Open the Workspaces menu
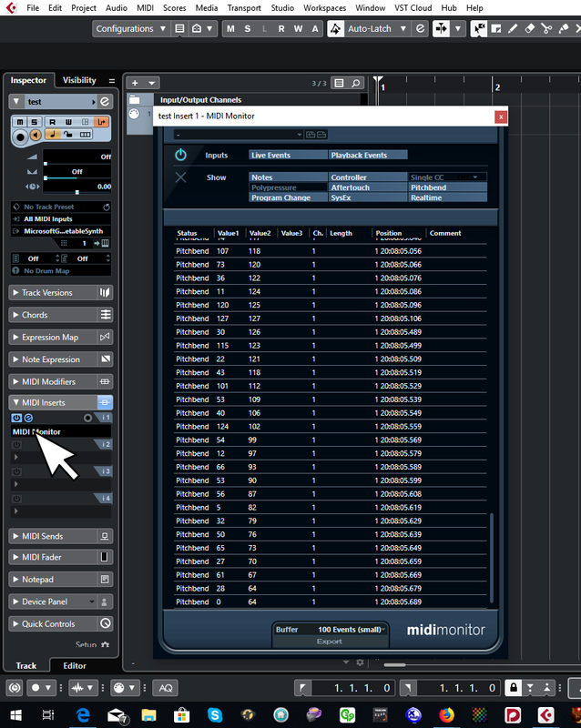The height and width of the screenshot is (728, 581). pyautogui.click(x=324, y=8)
